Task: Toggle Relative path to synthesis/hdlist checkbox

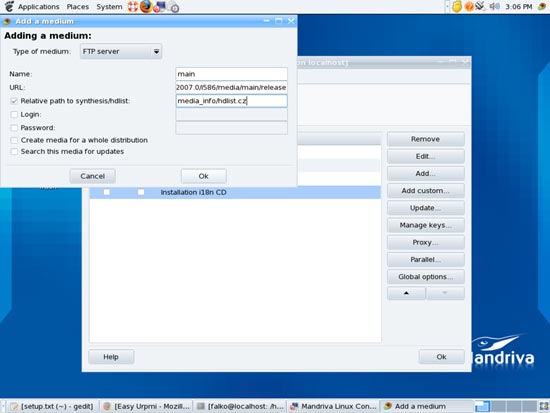Action: (14, 101)
